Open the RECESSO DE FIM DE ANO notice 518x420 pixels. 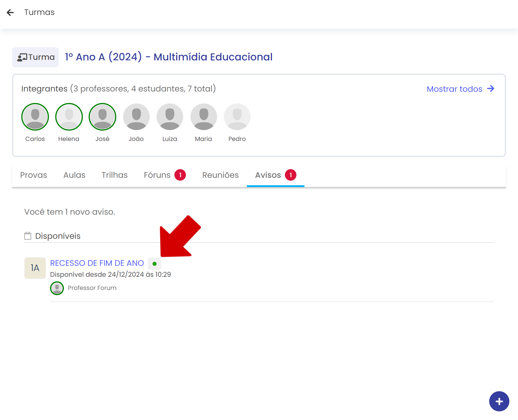click(97, 263)
